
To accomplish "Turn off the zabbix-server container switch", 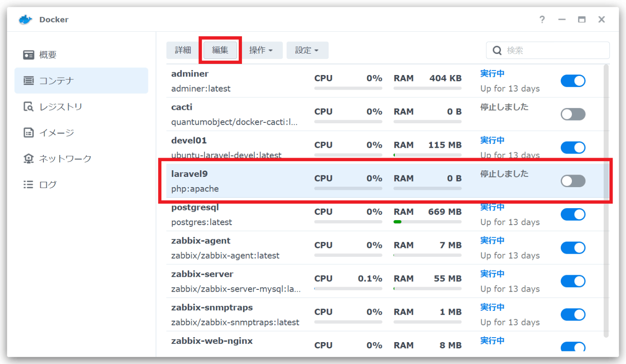I will (x=573, y=281).
